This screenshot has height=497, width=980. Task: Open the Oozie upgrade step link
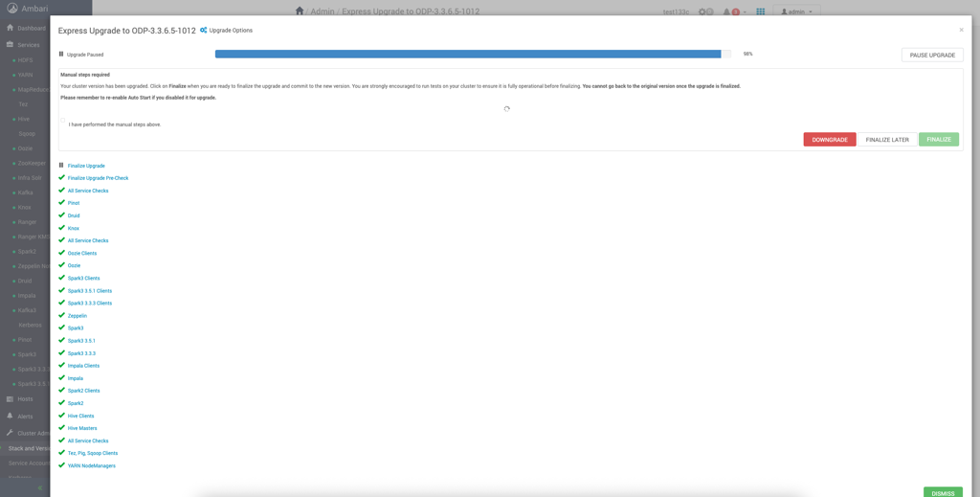click(x=74, y=265)
